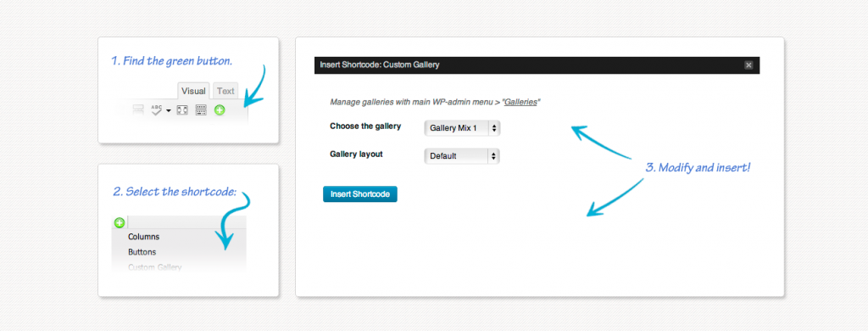Viewport: 868px width, 331px height.
Task: Switch to the Text editor tab
Action: click(x=225, y=91)
